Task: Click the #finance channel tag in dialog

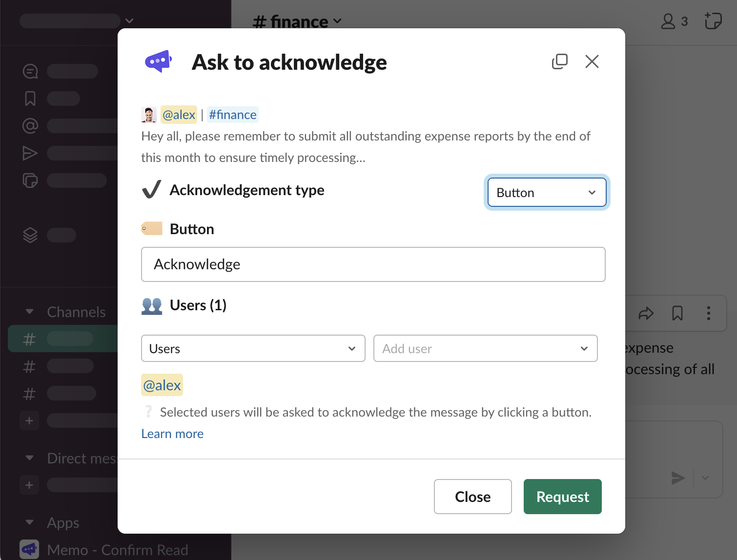Action: (x=233, y=115)
